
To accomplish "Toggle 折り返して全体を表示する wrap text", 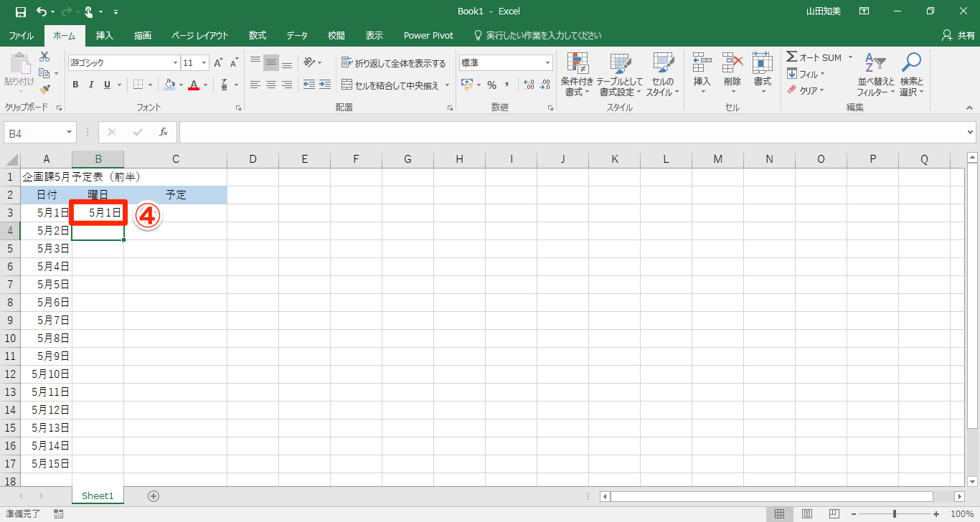I will tap(394, 63).
